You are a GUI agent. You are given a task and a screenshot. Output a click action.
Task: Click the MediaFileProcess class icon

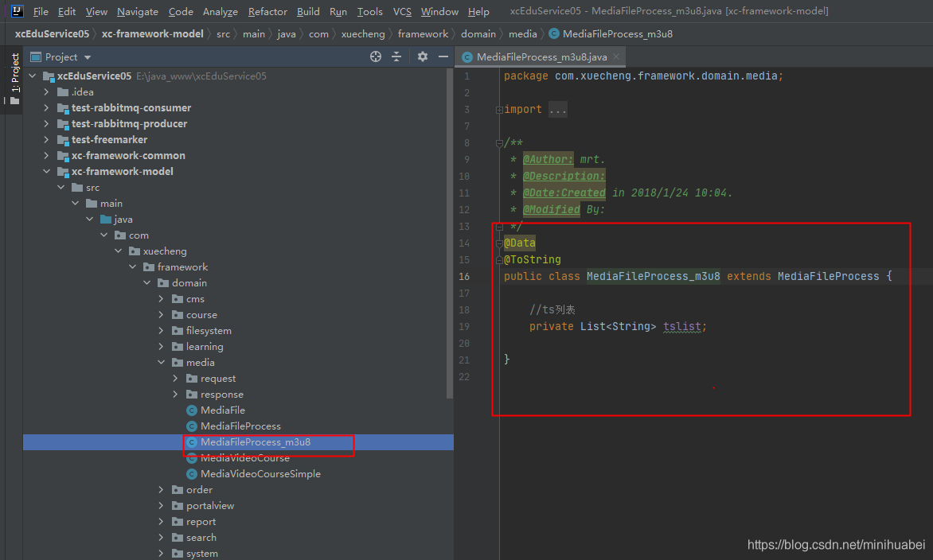(x=192, y=426)
